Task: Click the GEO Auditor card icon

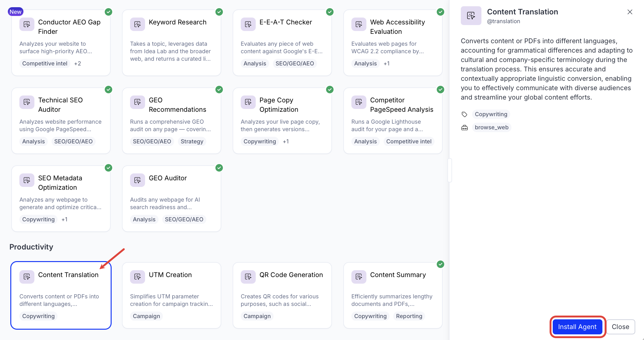Action: coord(137,180)
